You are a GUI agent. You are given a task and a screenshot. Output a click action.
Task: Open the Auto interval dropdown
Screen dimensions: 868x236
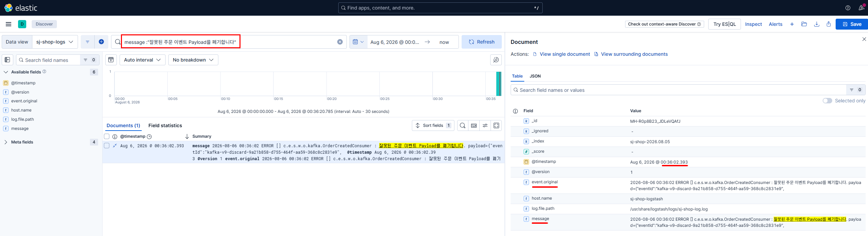point(142,60)
